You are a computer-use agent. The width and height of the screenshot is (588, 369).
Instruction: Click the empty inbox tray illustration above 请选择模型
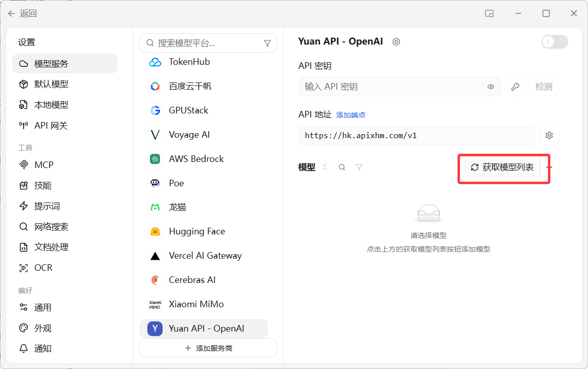pyautogui.click(x=428, y=214)
